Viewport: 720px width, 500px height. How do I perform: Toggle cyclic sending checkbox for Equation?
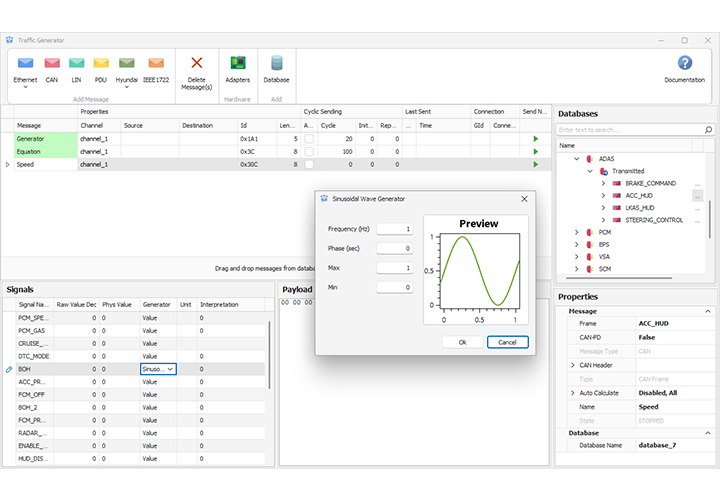(x=309, y=151)
